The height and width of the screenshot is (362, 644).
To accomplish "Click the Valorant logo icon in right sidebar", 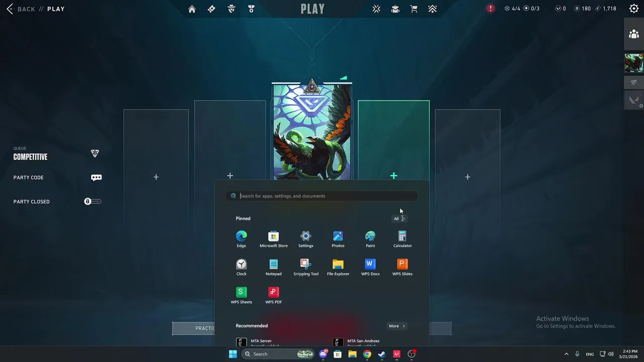I will 634,100.
